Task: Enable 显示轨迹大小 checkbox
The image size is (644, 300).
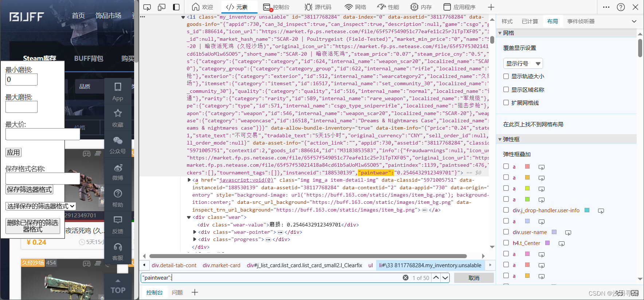Action: point(506,76)
